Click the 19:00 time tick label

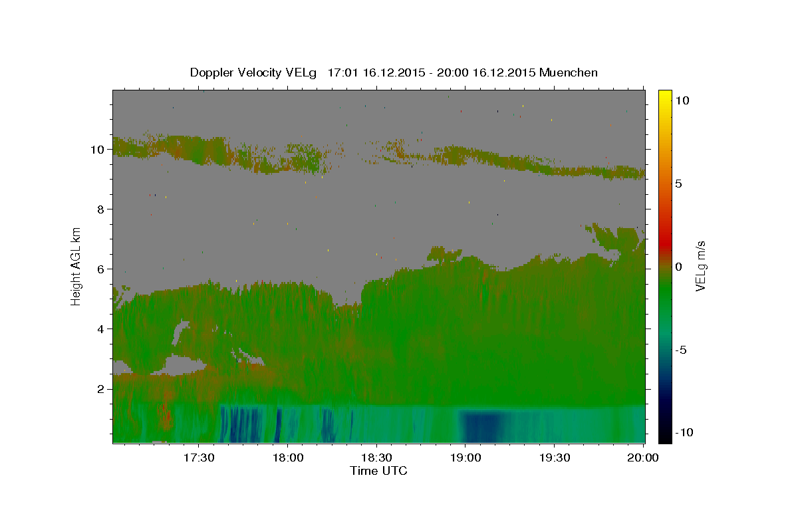[465, 458]
